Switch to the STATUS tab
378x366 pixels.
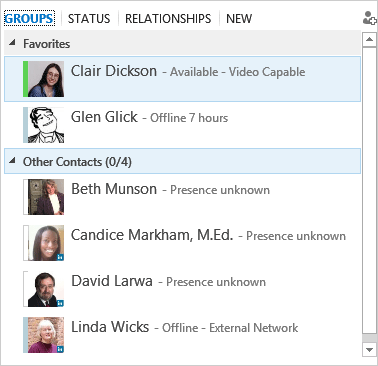coord(89,19)
